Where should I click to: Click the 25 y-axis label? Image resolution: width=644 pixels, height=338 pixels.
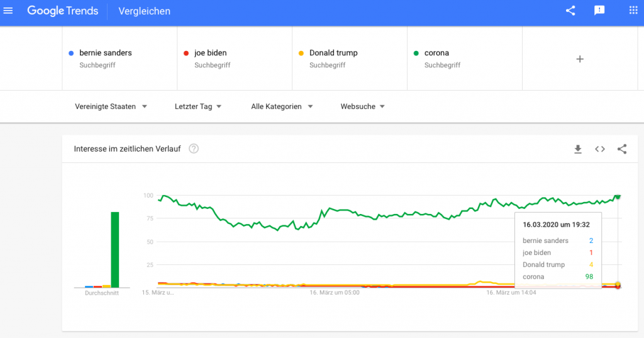pos(150,265)
